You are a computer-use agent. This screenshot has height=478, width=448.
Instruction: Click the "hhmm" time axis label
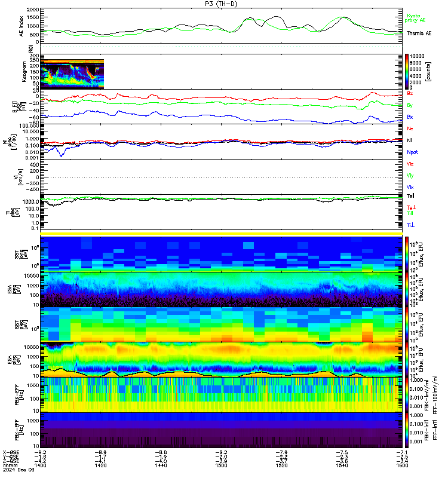[10, 465]
